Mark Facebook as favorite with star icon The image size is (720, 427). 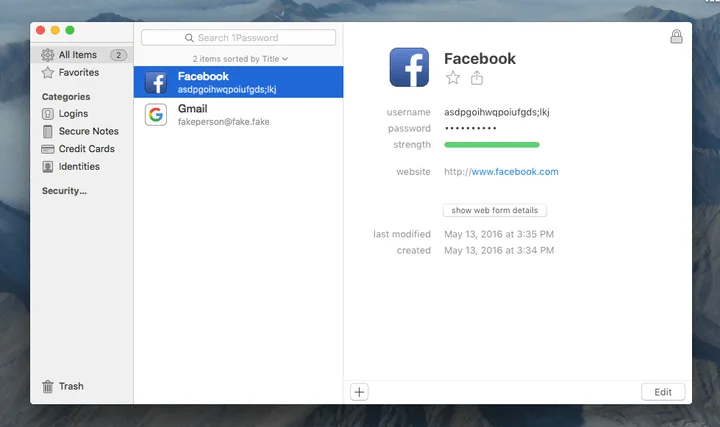453,78
